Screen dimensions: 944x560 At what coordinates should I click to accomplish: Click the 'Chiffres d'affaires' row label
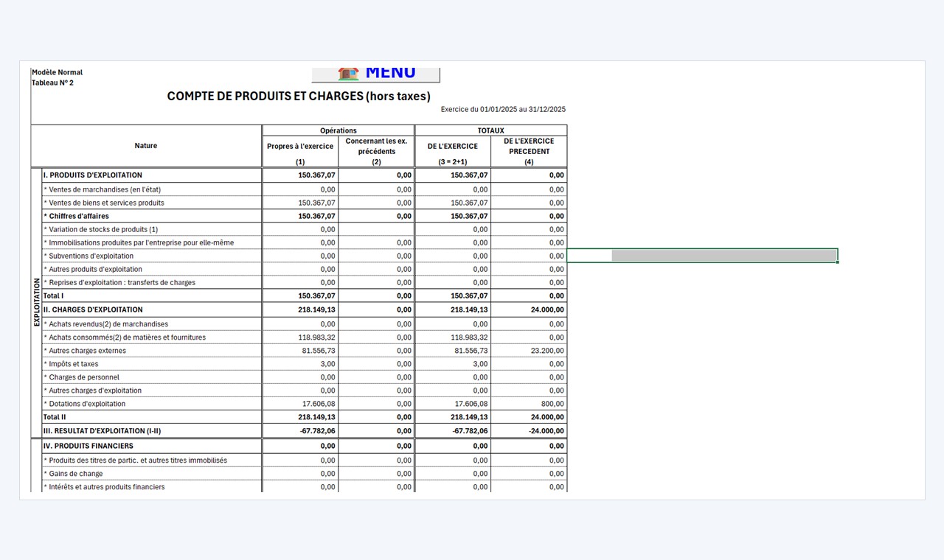click(x=77, y=216)
